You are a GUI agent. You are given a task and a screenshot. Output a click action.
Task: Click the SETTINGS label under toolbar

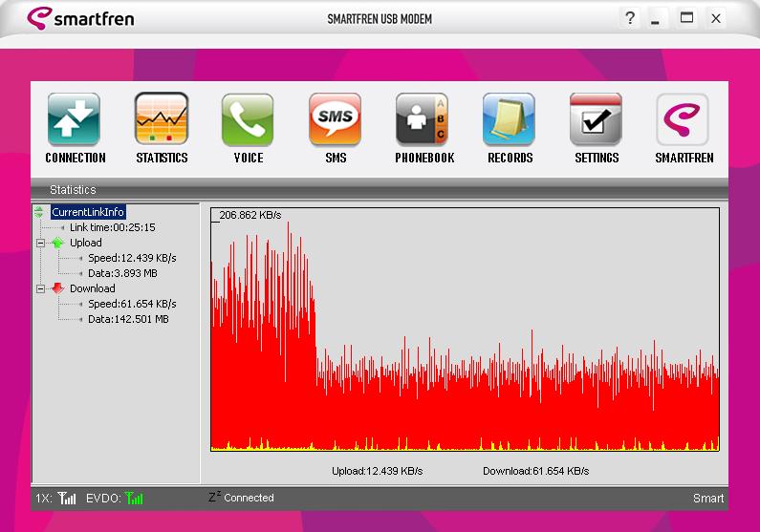point(597,158)
